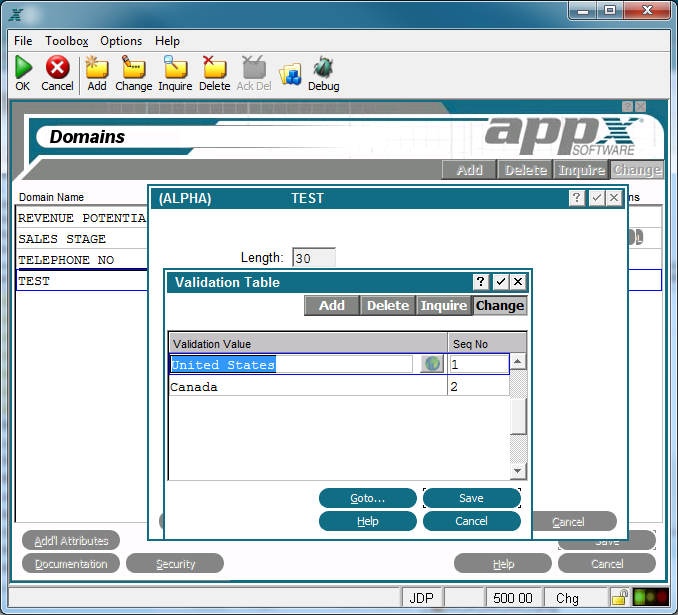Select the Add folder toolbar icon
This screenshot has width=678, height=615.
tap(96, 67)
